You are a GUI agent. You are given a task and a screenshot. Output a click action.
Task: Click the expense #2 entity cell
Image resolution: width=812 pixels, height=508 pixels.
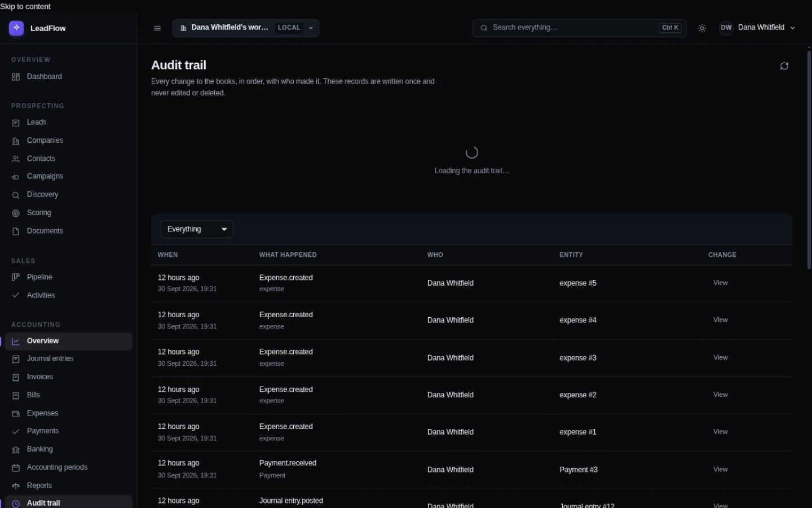pyautogui.click(x=578, y=395)
